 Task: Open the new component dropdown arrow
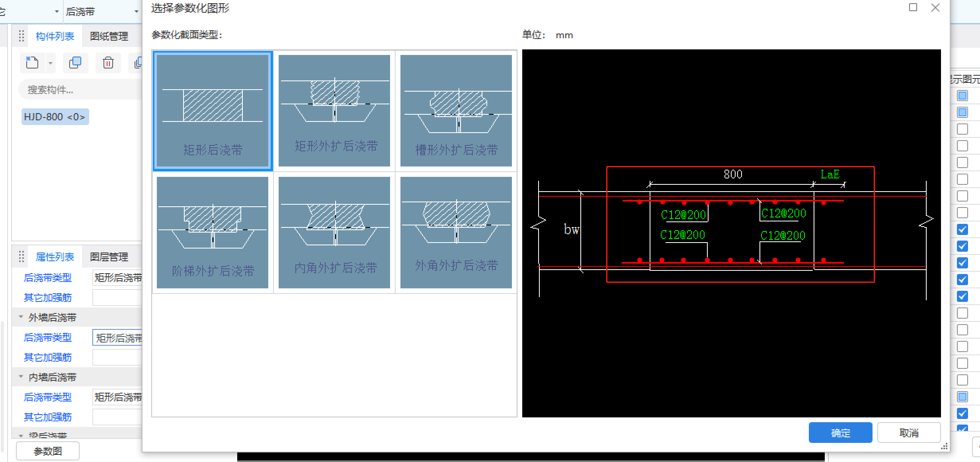(x=51, y=63)
